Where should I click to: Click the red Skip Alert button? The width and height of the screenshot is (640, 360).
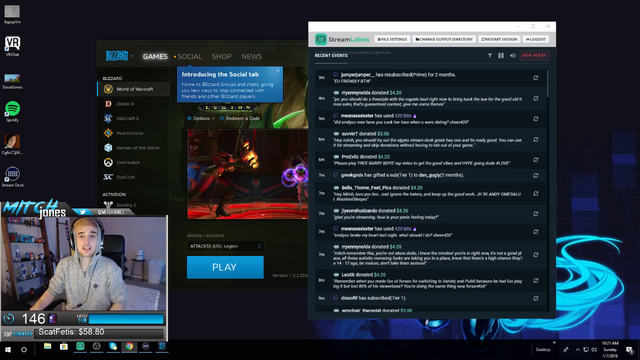click(534, 56)
